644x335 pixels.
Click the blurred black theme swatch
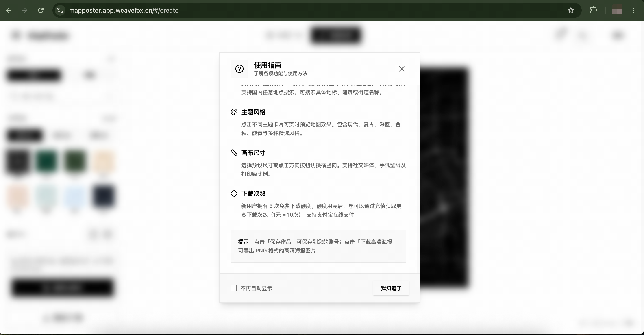point(18,161)
